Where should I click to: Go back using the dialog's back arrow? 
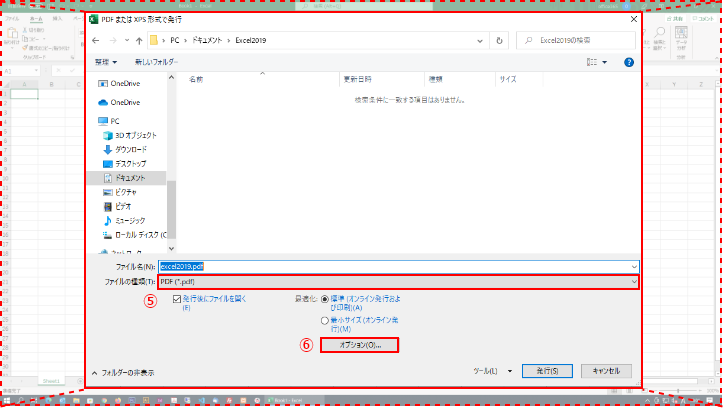coord(95,41)
